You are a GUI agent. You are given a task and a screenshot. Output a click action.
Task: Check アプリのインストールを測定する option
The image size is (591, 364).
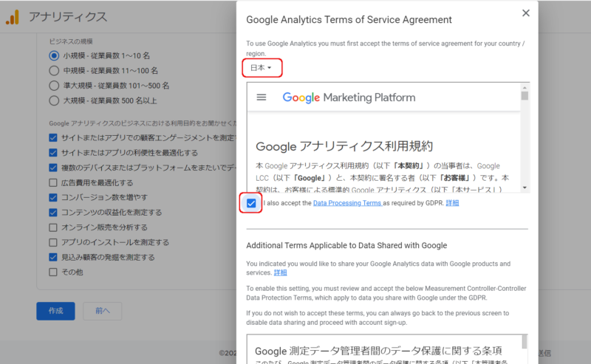click(x=53, y=242)
